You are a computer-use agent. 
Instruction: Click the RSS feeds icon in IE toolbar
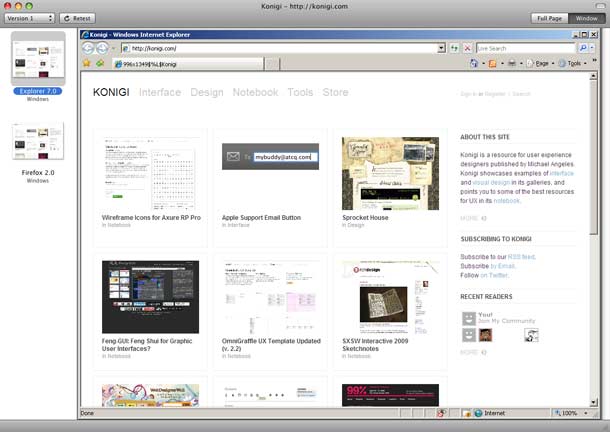click(493, 63)
